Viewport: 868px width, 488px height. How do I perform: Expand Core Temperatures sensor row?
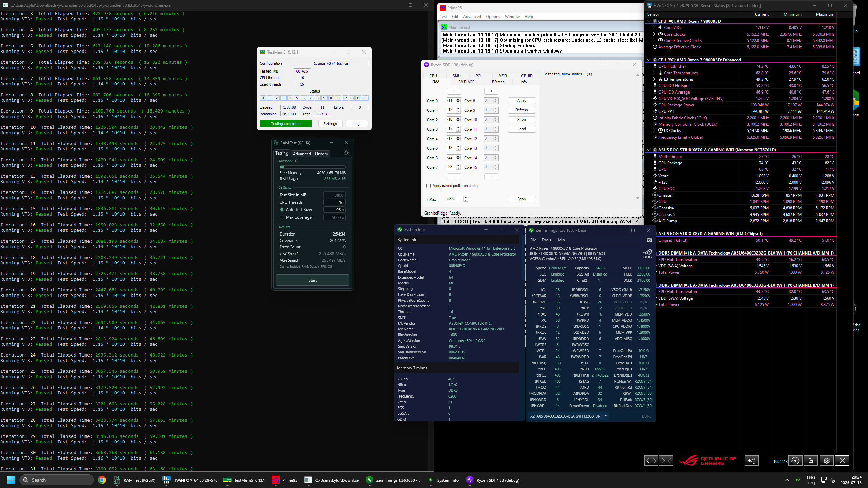pyautogui.click(x=654, y=73)
